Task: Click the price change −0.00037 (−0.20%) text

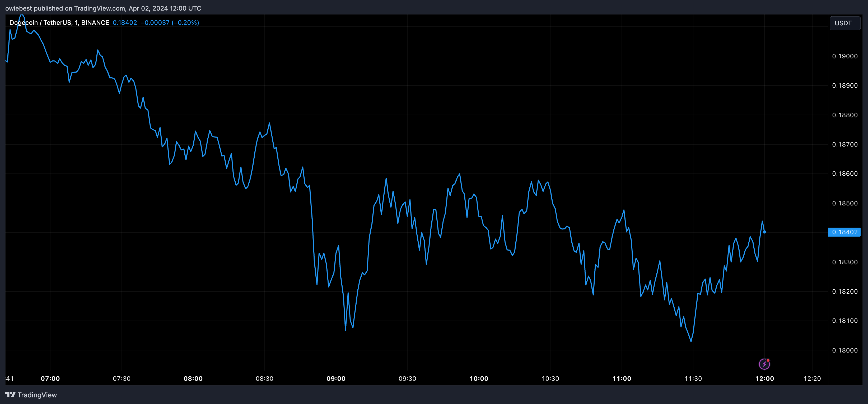Action: pyautogui.click(x=170, y=22)
